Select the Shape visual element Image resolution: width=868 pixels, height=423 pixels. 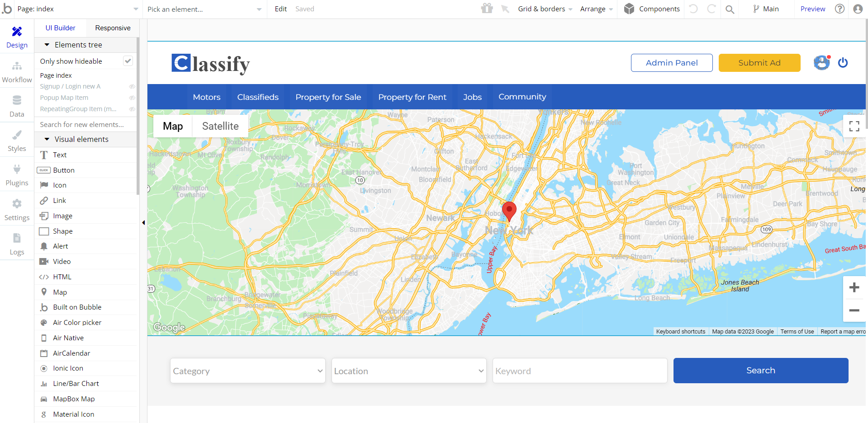tap(85, 231)
